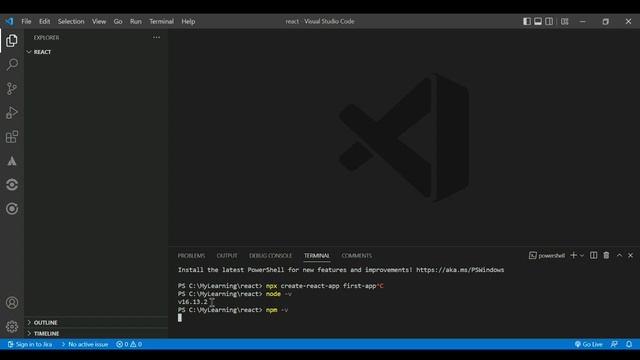The width and height of the screenshot is (640, 360).
Task: Click Sign in to Jira status item
Action: 30,344
